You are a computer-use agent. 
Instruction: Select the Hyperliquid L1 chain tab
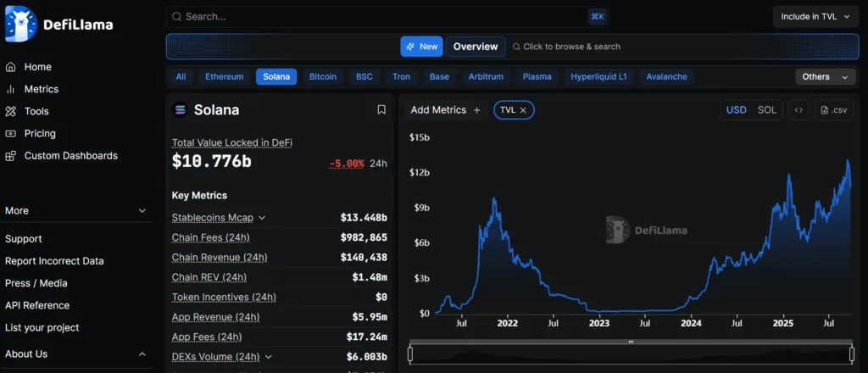(599, 77)
